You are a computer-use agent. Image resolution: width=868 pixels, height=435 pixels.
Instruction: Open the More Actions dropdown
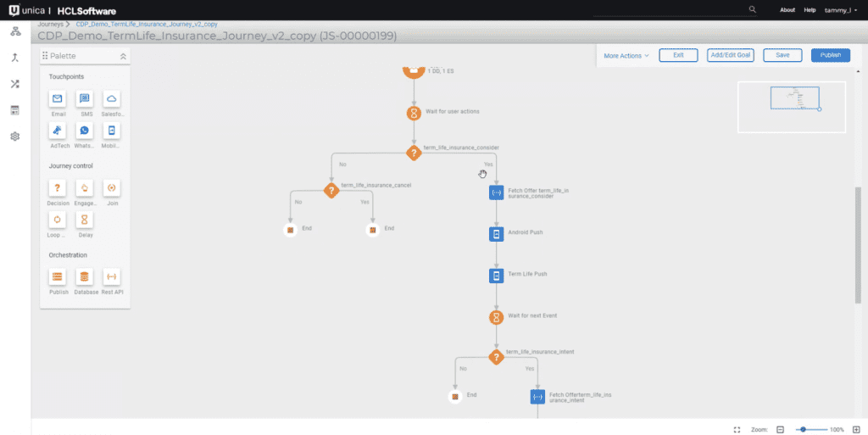[626, 56]
